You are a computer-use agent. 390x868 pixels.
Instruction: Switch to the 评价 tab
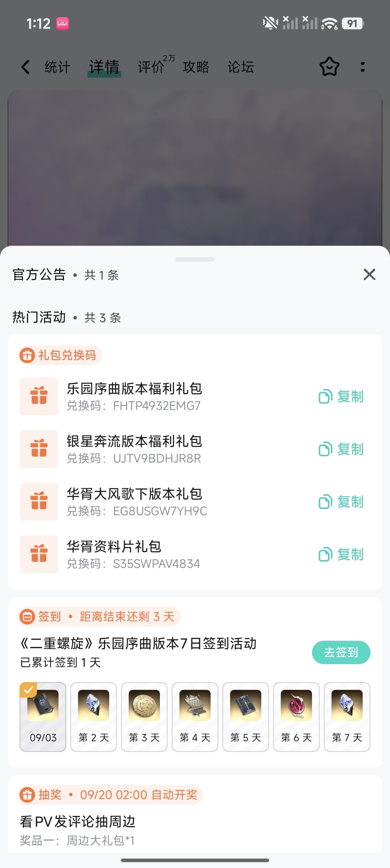151,67
